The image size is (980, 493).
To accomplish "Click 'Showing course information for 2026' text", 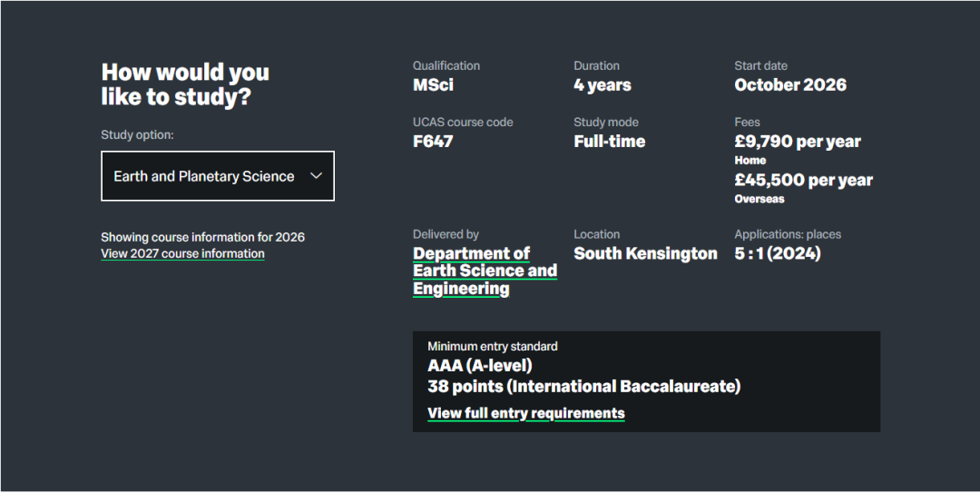I will (x=202, y=237).
